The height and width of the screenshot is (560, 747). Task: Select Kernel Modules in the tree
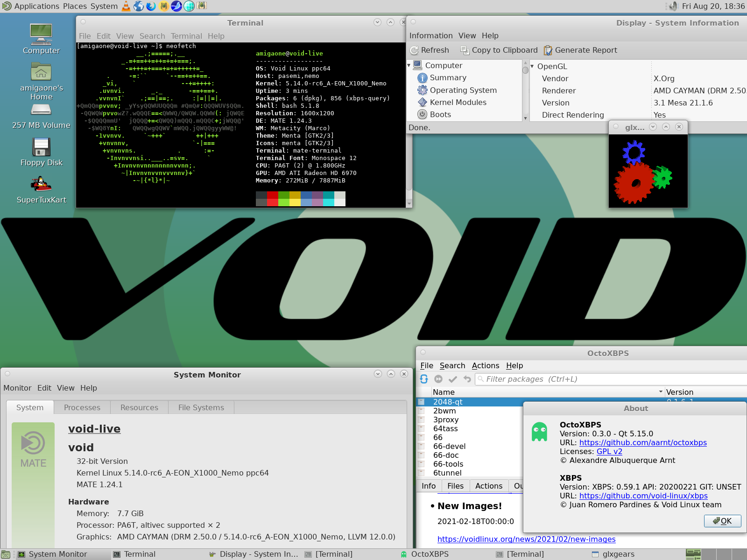click(452, 102)
